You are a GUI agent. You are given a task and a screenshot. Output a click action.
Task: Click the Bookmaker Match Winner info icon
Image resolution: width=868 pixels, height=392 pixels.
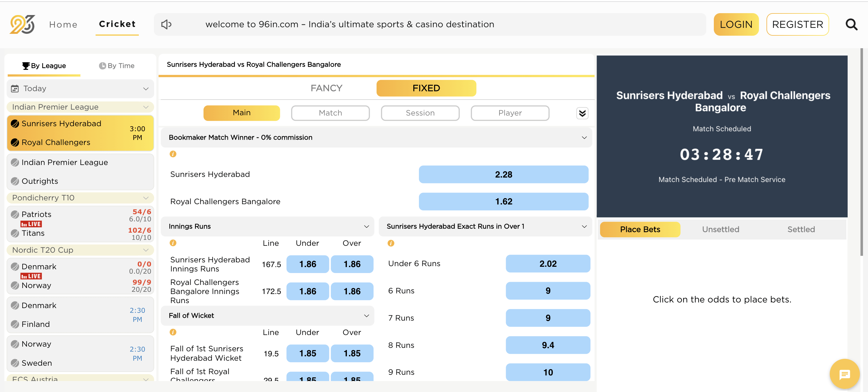coord(173,154)
